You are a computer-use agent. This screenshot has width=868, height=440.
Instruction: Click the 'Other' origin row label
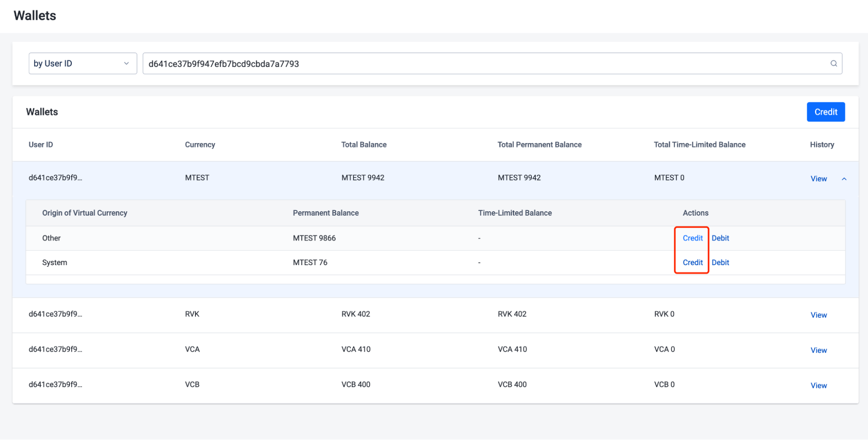click(51, 238)
